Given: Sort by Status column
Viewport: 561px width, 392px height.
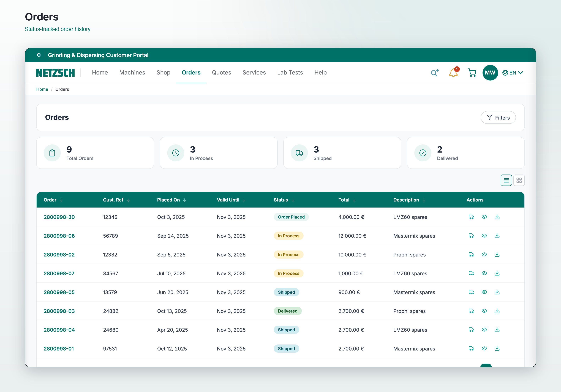Looking at the screenshot, I should click(284, 200).
